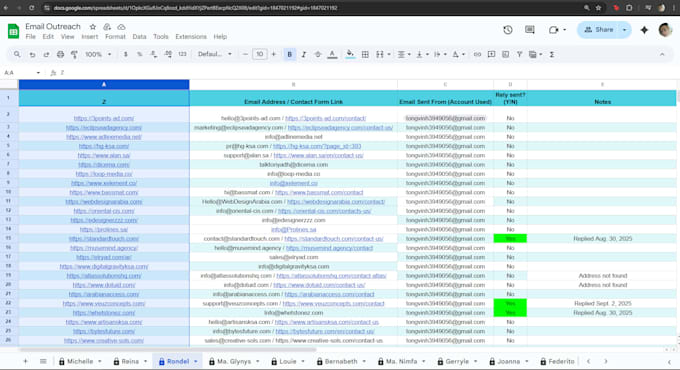Viewport: 680px width, 370px height.
Task: Switch to the Michelle sheet tab
Action: pyautogui.click(x=80, y=361)
